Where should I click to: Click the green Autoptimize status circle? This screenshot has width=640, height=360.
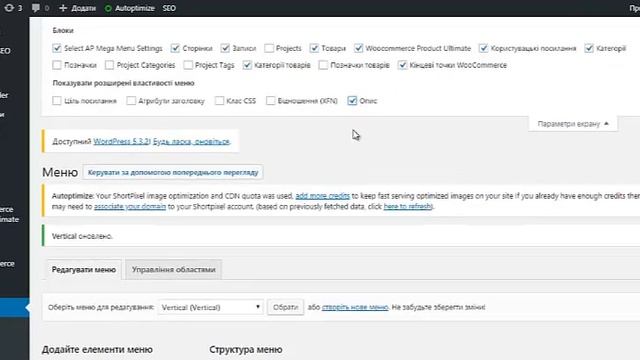108,8
